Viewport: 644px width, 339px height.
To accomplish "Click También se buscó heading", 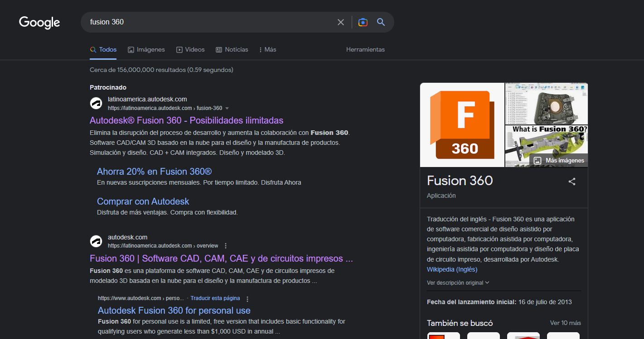I will pyautogui.click(x=460, y=323).
